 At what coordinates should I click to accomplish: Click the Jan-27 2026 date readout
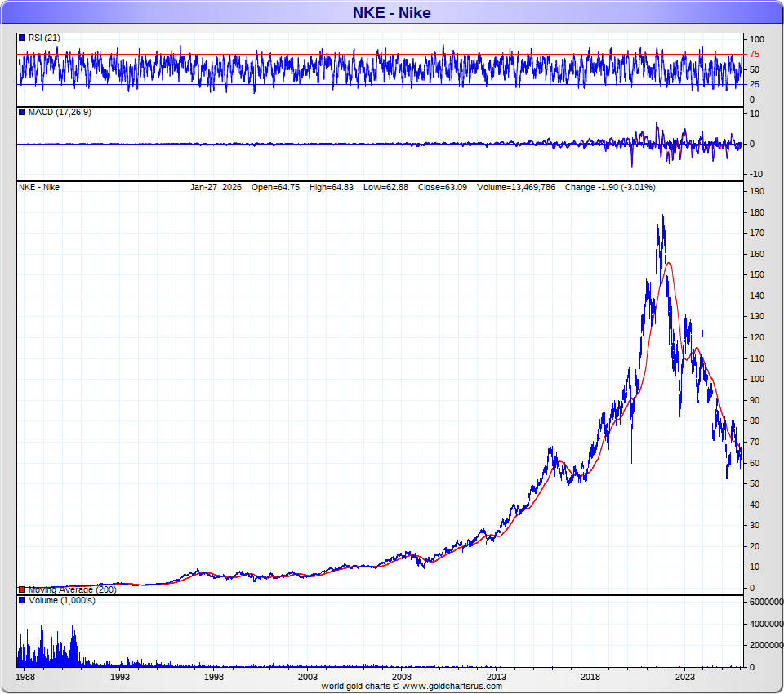(x=216, y=187)
